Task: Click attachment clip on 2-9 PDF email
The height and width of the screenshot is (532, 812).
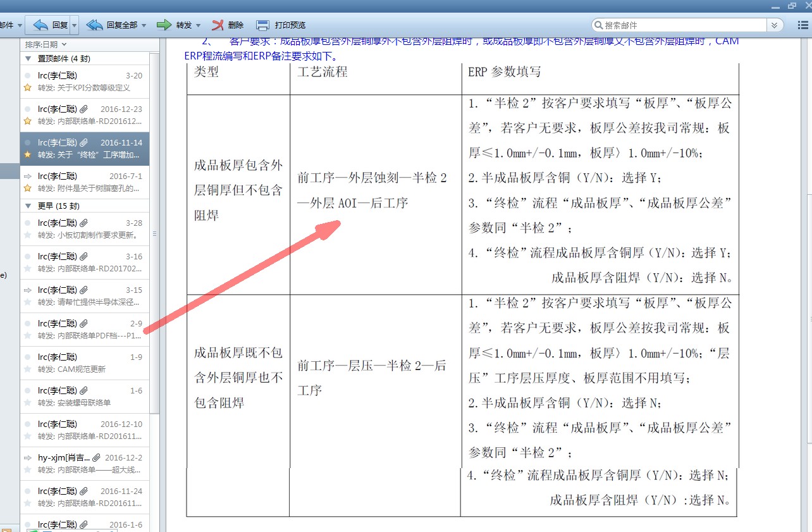Action: click(84, 324)
